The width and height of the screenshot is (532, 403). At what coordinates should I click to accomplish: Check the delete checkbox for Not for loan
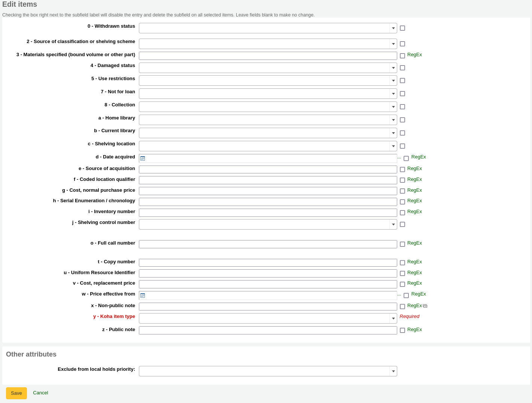(402, 94)
